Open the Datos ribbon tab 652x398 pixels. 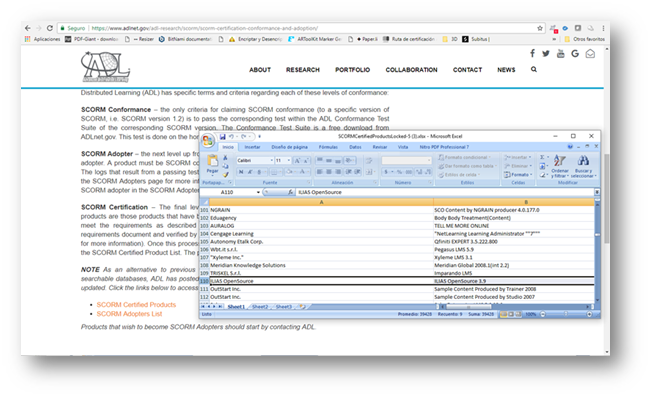[x=355, y=147]
